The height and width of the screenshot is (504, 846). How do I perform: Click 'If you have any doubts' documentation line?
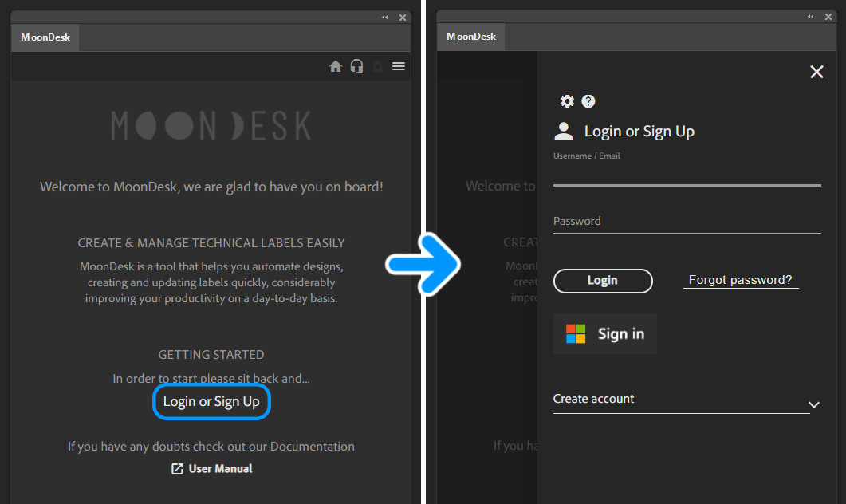(x=211, y=447)
